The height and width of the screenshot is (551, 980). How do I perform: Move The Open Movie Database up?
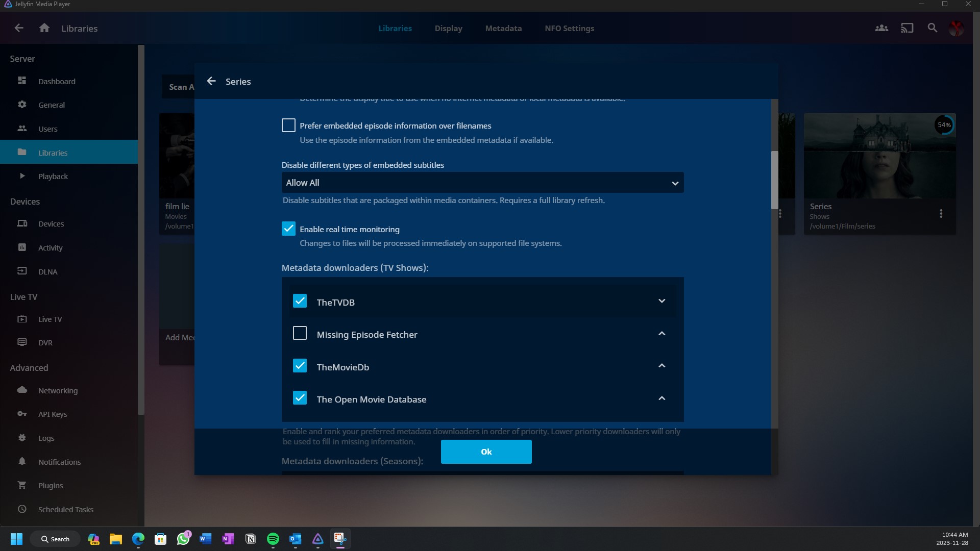tap(661, 398)
